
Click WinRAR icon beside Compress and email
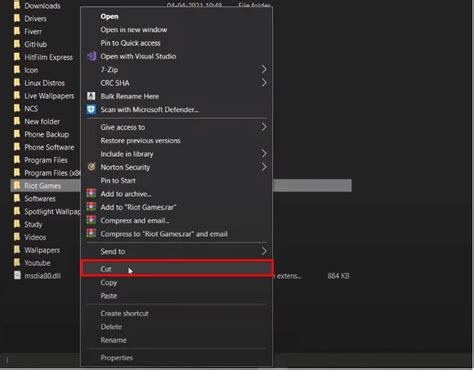coord(91,220)
